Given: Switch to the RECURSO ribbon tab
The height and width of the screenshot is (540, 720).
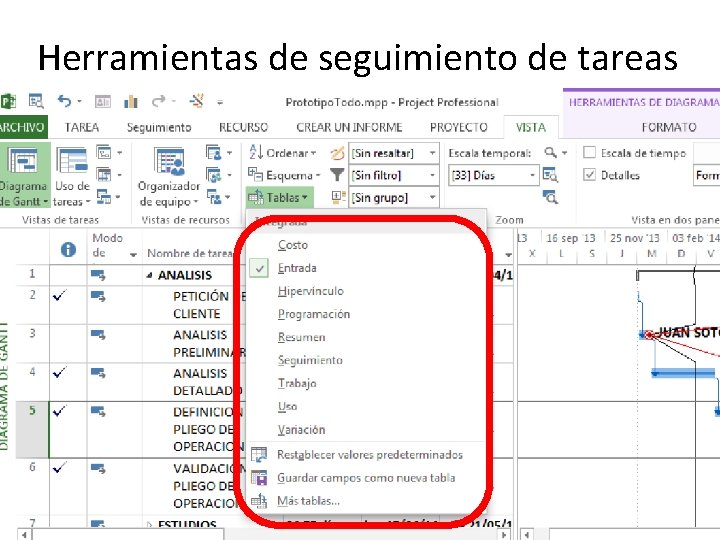Looking at the screenshot, I should (243, 127).
